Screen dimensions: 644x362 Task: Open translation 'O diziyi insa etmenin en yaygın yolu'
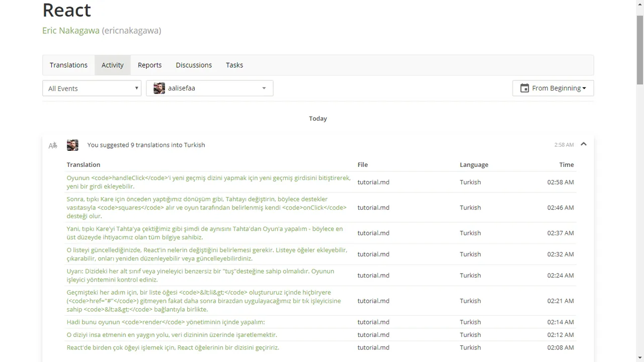click(x=172, y=335)
